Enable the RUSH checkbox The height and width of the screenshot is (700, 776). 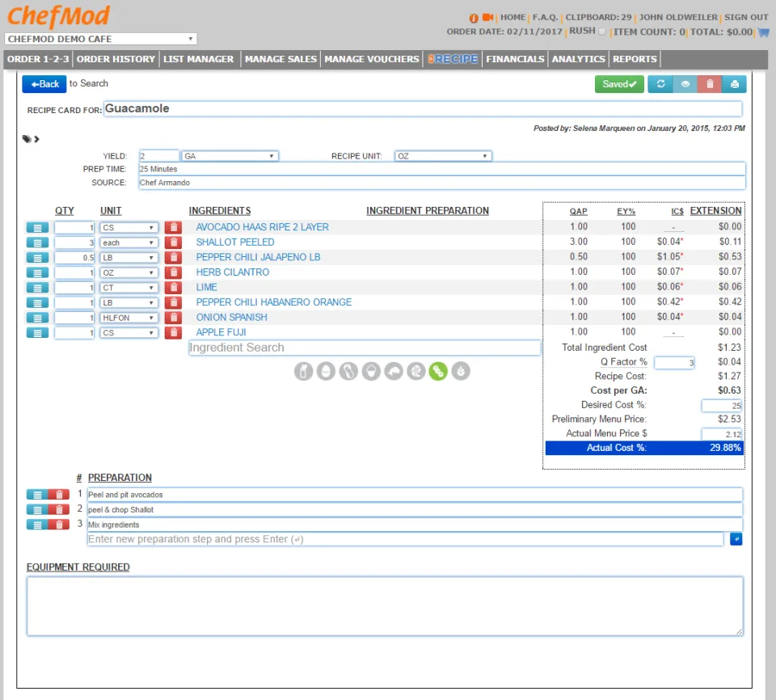601,32
